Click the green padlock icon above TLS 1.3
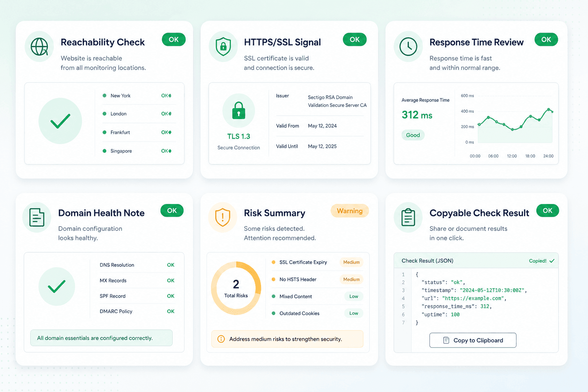 (x=238, y=111)
